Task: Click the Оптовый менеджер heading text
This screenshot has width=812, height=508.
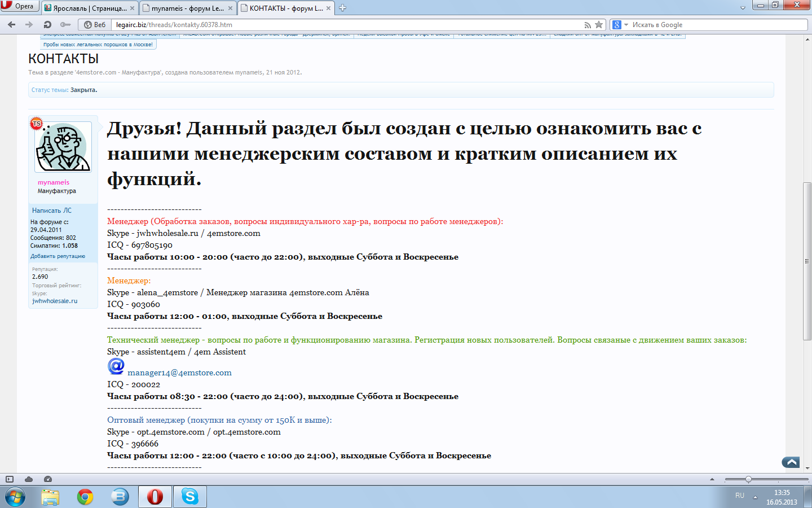Action: click(219, 420)
